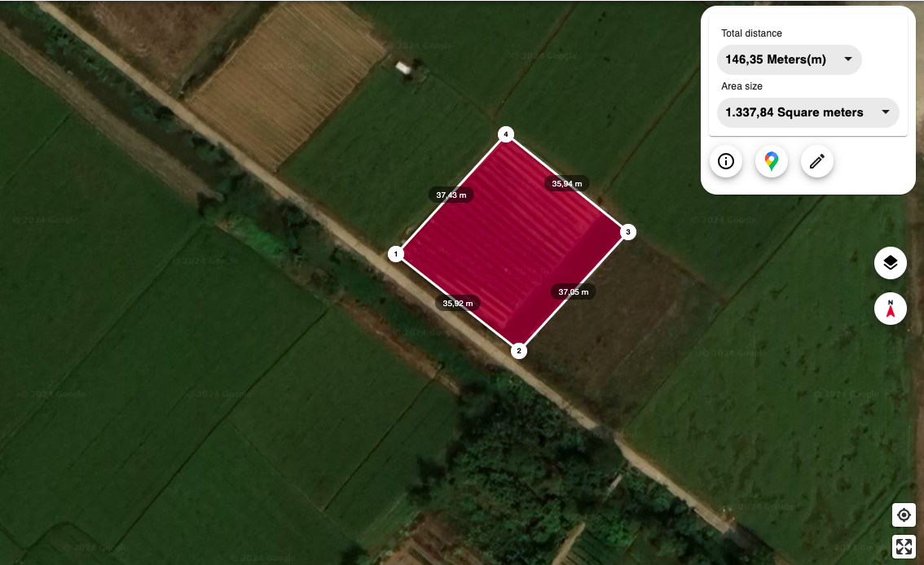Expand arrow beside 146,35 Meters(m)
This screenshot has height=565, width=924.
(x=848, y=59)
